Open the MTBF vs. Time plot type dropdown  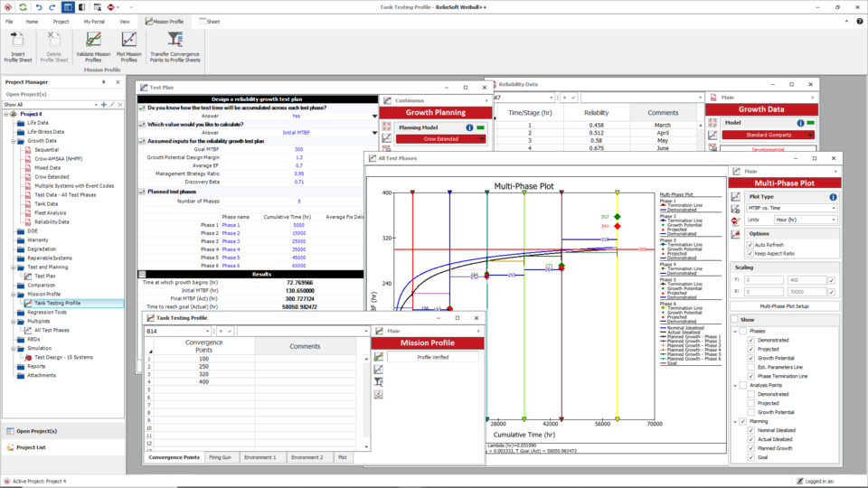coord(833,208)
